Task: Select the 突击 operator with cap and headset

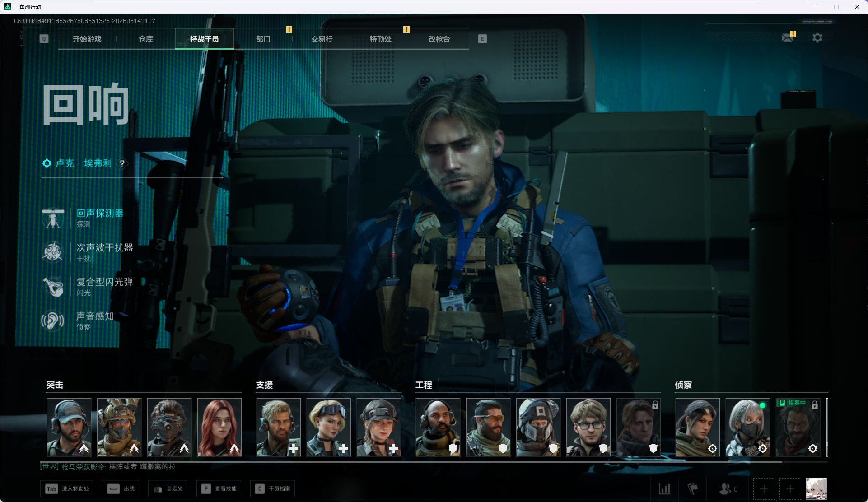Action: tap(69, 427)
